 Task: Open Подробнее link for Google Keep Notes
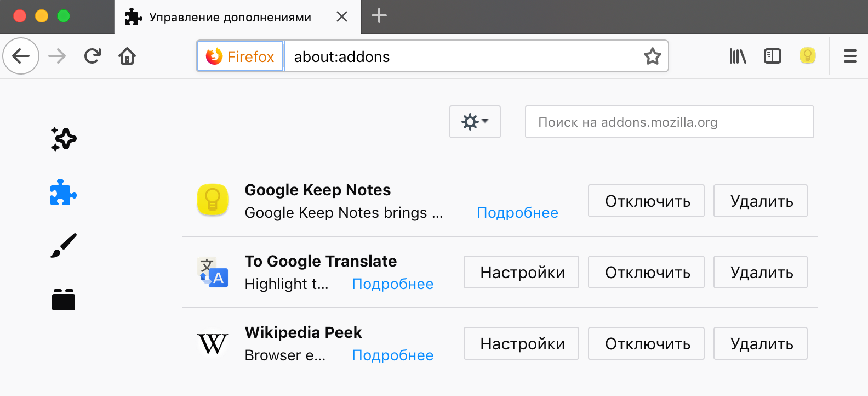pyautogui.click(x=517, y=213)
